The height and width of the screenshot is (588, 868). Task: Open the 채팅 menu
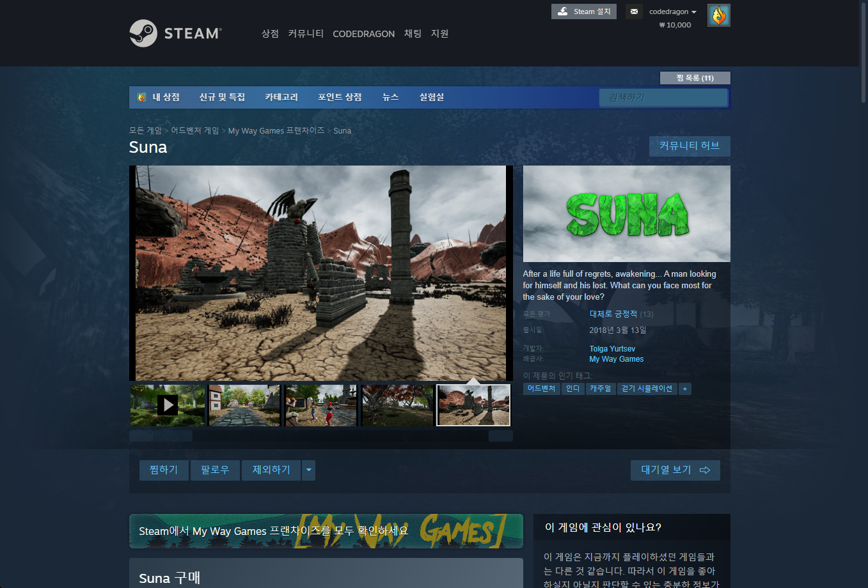413,33
